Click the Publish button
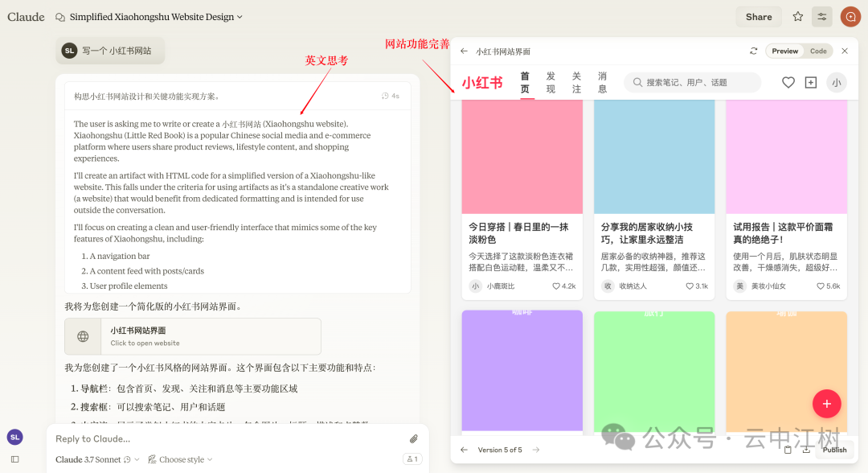 (834, 450)
